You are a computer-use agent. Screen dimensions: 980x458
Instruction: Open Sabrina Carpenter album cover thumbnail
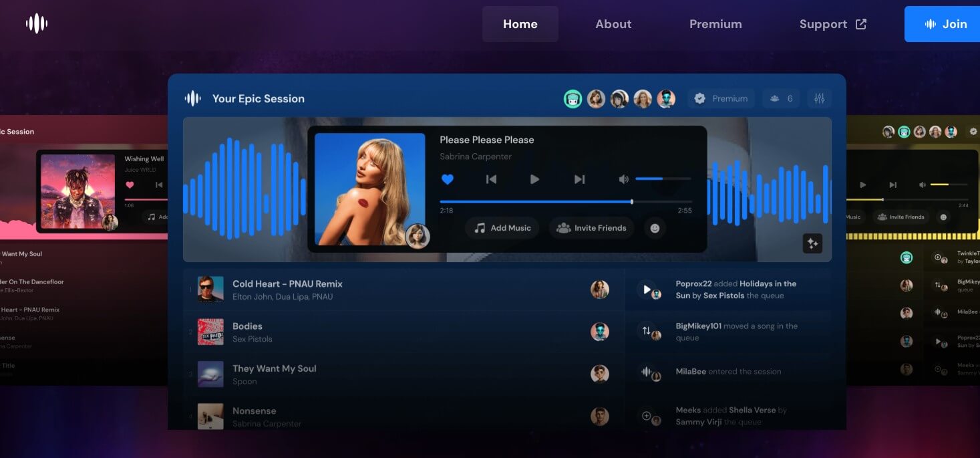369,189
